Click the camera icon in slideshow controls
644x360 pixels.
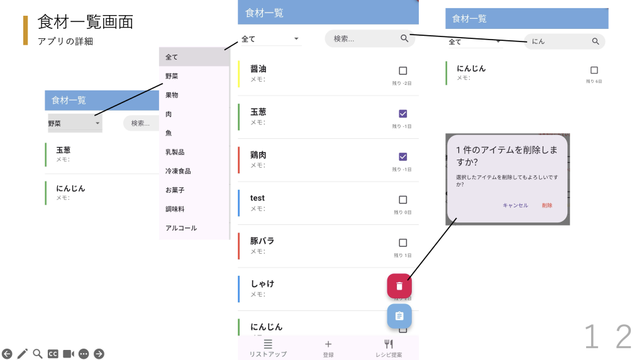(x=69, y=354)
